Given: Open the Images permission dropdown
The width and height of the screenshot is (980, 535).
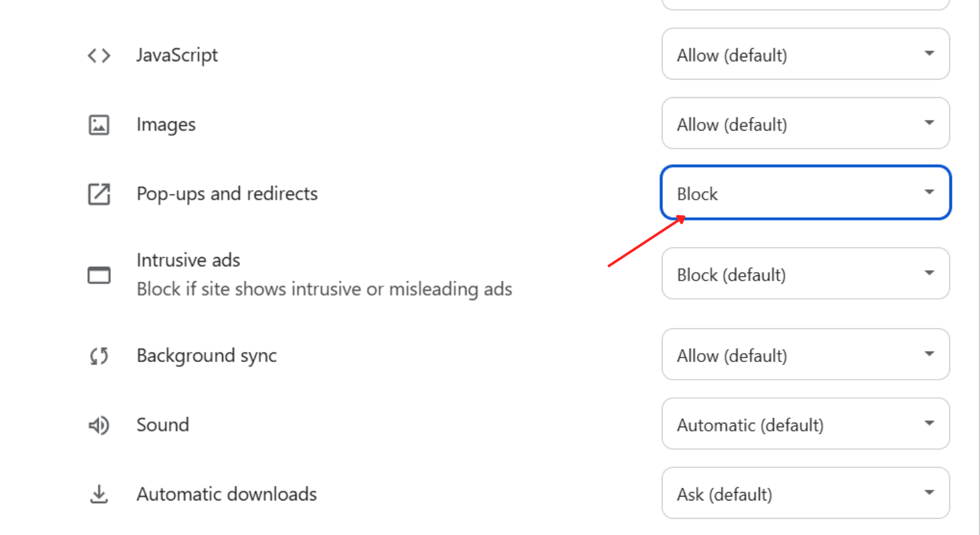Looking at the screenshot, I should click(x=805, y=124).
